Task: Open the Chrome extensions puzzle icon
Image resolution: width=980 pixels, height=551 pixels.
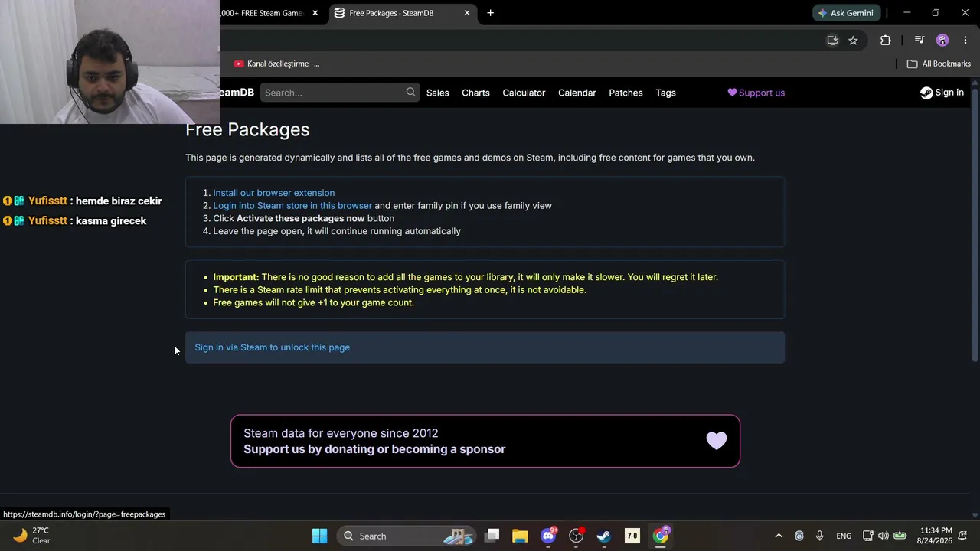Action: pyautogui.click(x=886, y=40)
